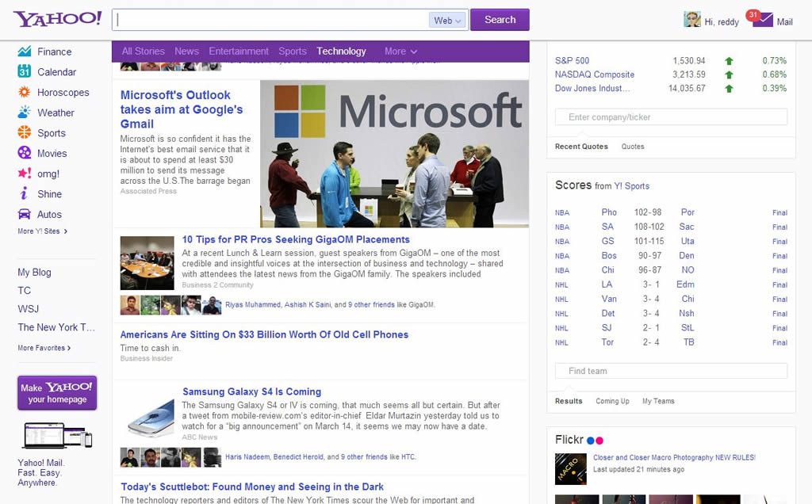Viewport: 812px width, 504px height.
Task: Open WSJ favorite link
Action: [x=28, y=309]
